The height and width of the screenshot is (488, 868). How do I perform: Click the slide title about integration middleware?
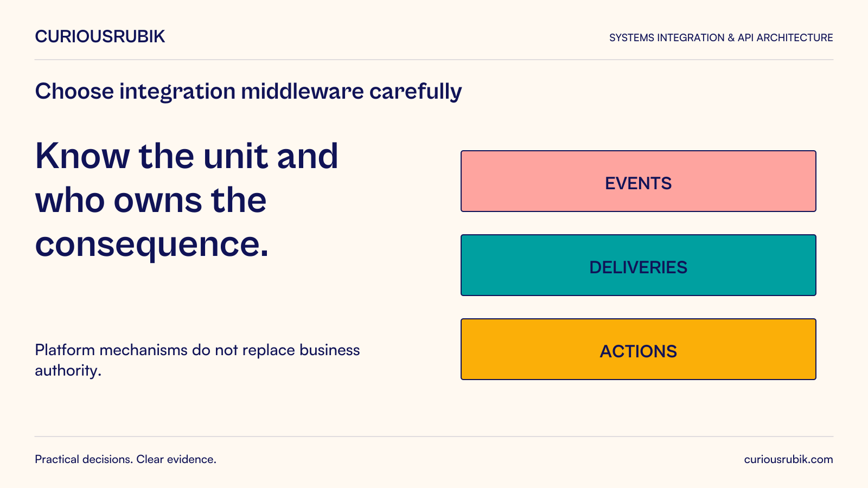[x=248, y=91]
